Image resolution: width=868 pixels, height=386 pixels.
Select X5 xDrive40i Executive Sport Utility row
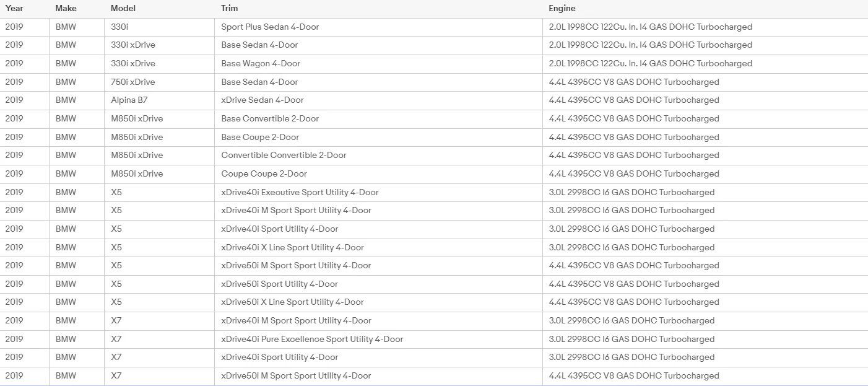[434, 193]
